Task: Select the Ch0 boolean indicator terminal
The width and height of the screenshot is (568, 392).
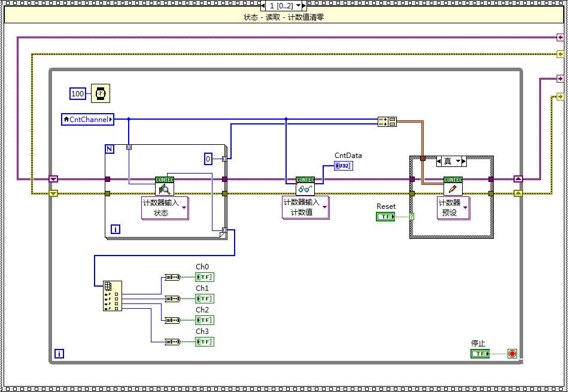Action: point(204,277)
